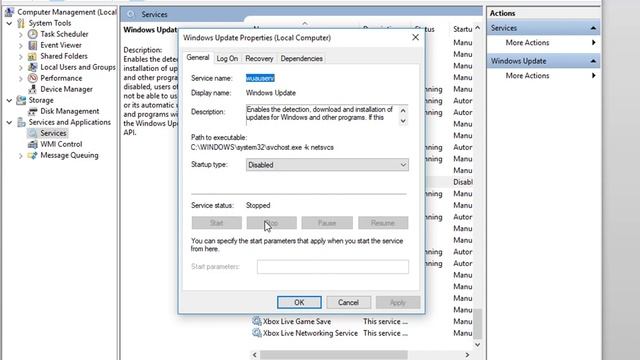Click the Disk Management icon

[33, 111]
